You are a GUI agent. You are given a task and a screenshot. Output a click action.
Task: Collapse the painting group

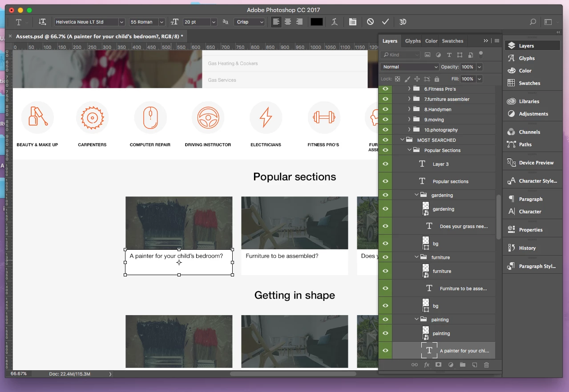click(416, 319)
